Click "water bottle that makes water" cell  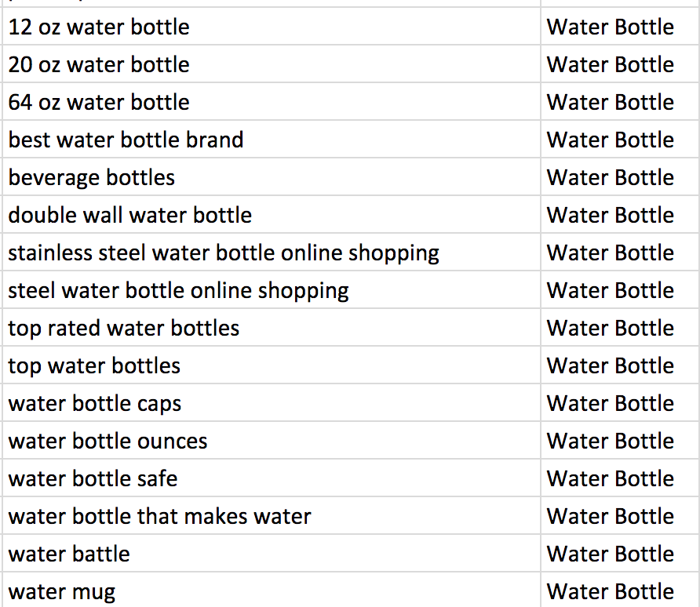[159, 517]
